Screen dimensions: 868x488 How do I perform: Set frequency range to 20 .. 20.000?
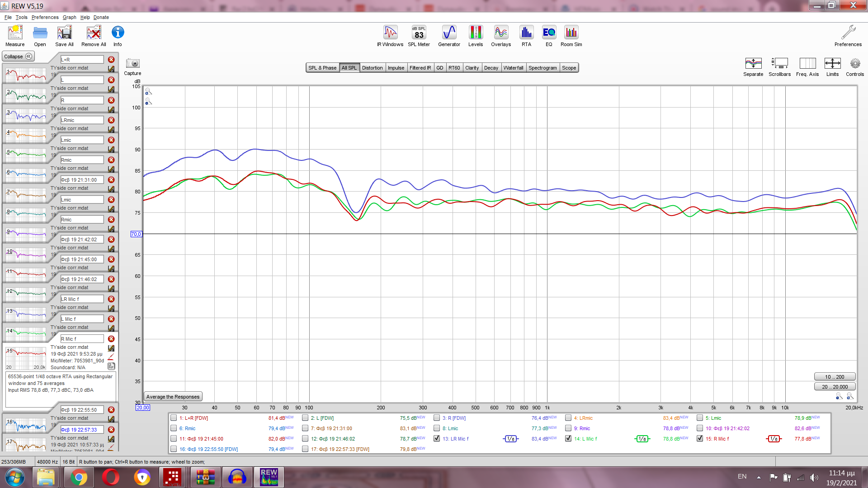pyautogui.click(x=835, y=387)
